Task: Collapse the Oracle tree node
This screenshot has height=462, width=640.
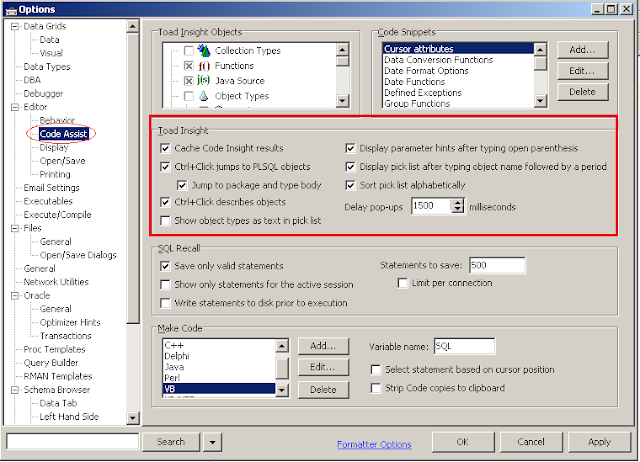Action: point(15,295)
